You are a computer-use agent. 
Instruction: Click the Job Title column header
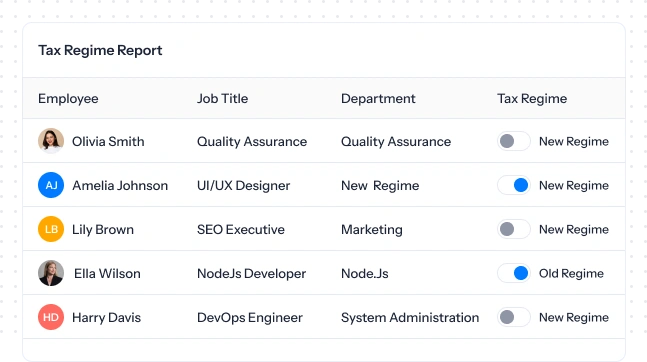(x=222, y=98)
